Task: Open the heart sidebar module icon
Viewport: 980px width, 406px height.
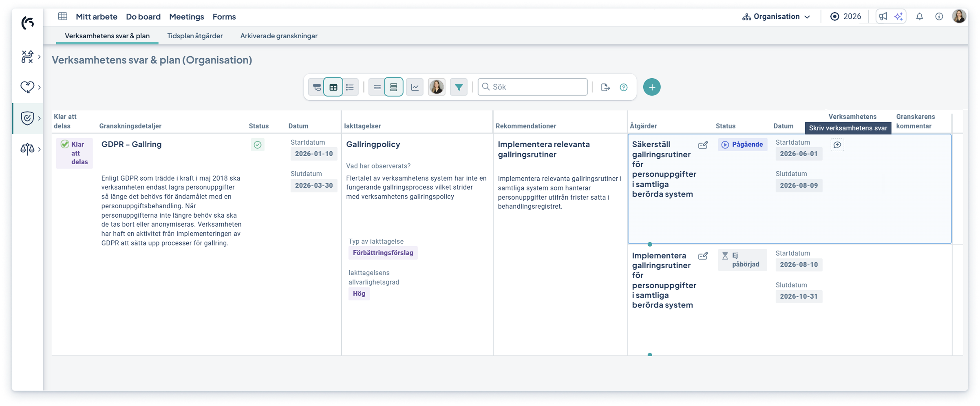Action: pos(27,87)
